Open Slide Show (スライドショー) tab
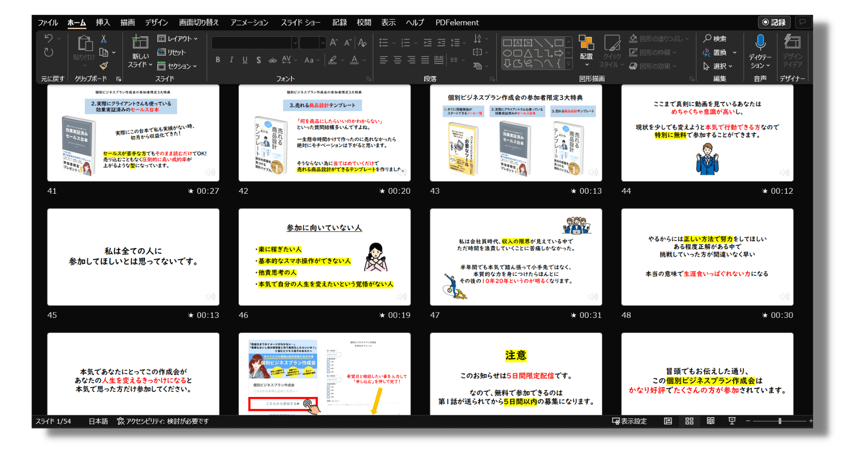 tap(300, 22)
